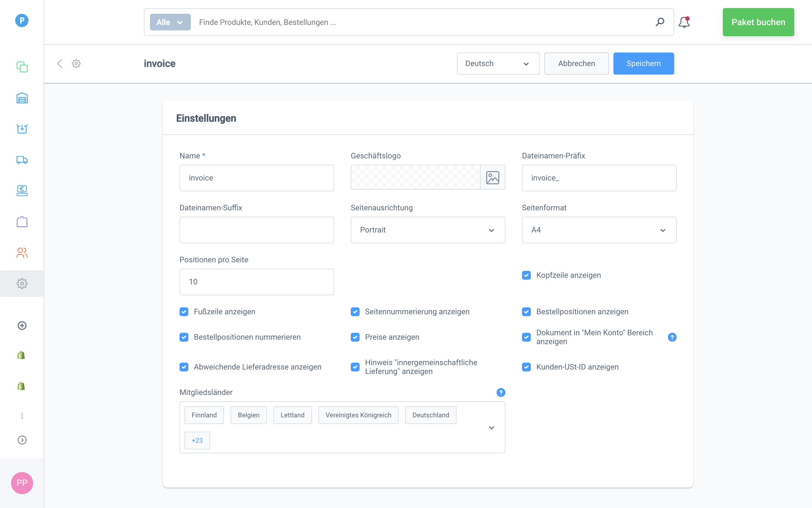Open the Seitenausrichtung Portrait dropdown
This screenshot has width=812, height=508.
click(x=428, y=230)
